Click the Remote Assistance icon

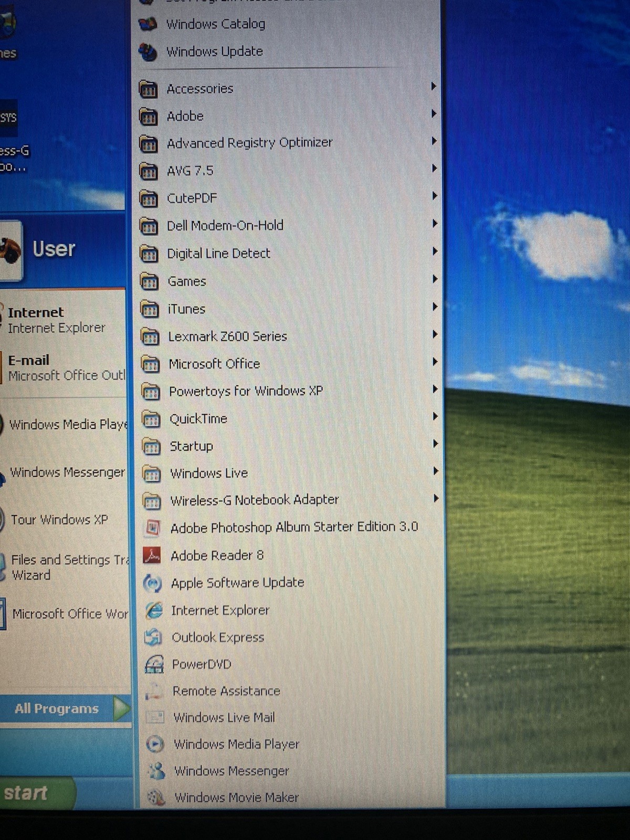tap(154, 691)
